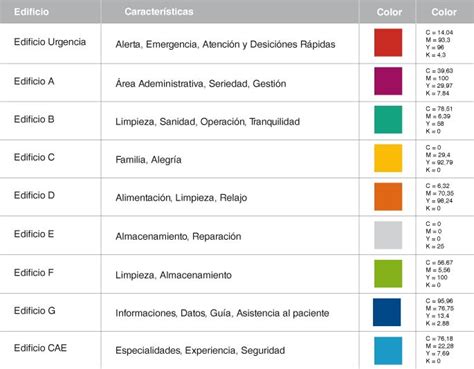
Task: Select the text 'Familia, Alegría'
Action: (x=148, y=160)
